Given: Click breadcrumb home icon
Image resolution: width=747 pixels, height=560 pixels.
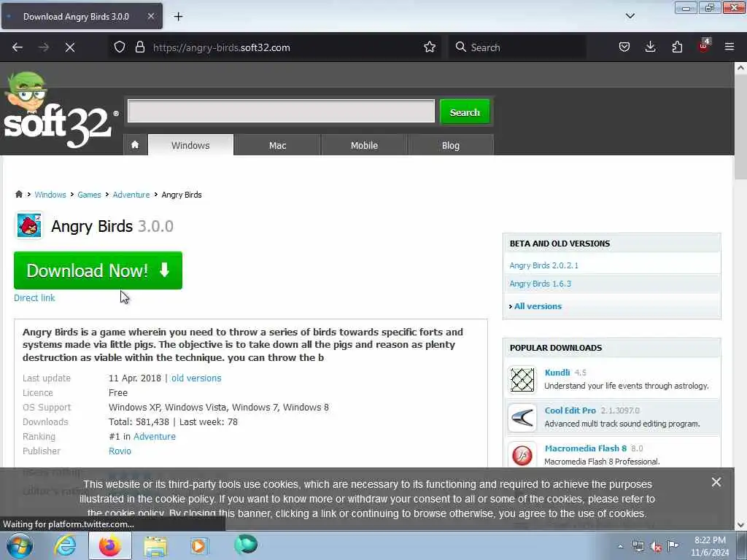Looking at the screenshot, I should click(18, 194).
